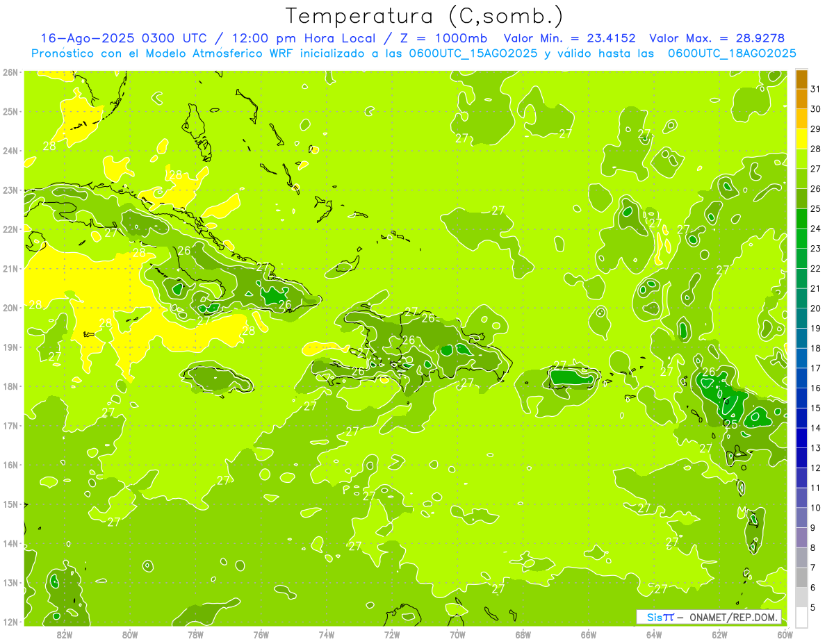Select amber color band between 29 and 30
Screen dimensions: 834x644
pos(801,119)
